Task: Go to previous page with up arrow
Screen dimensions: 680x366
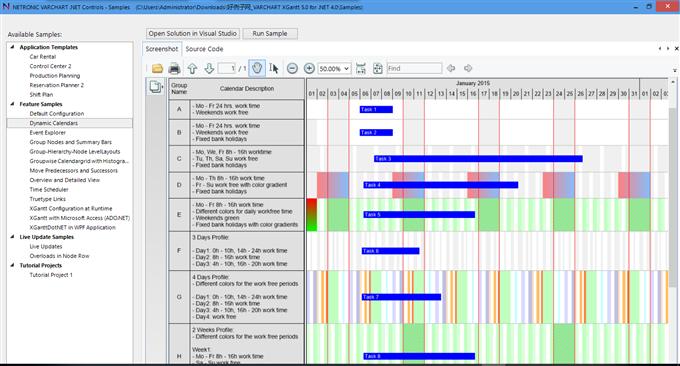Action: point(192,69)
